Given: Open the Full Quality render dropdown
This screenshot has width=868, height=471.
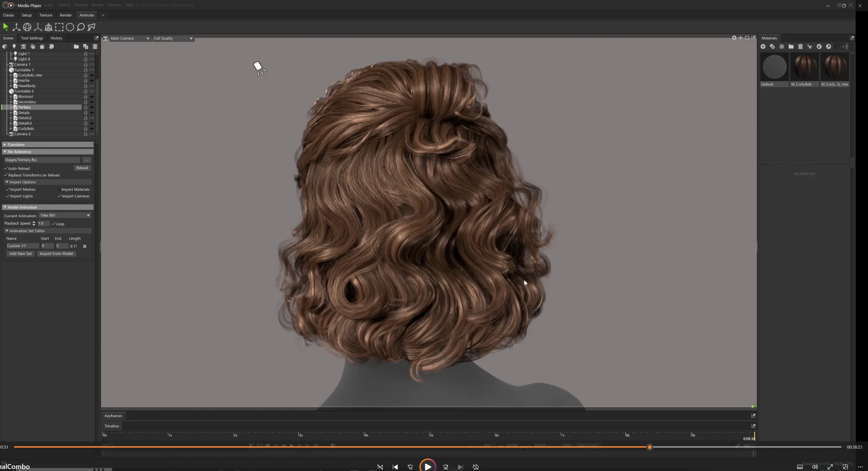Looking at the screenshot, I should [173, 38].
